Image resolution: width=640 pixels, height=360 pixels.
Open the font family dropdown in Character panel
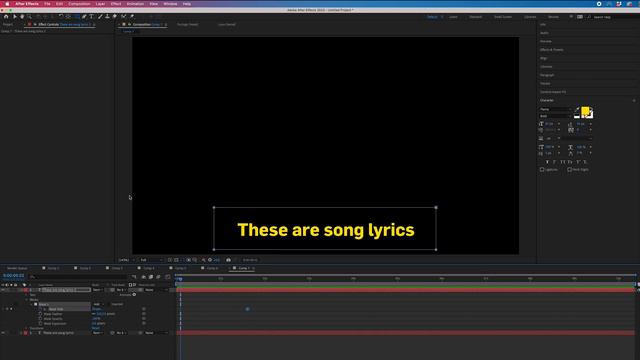(556, 109)
